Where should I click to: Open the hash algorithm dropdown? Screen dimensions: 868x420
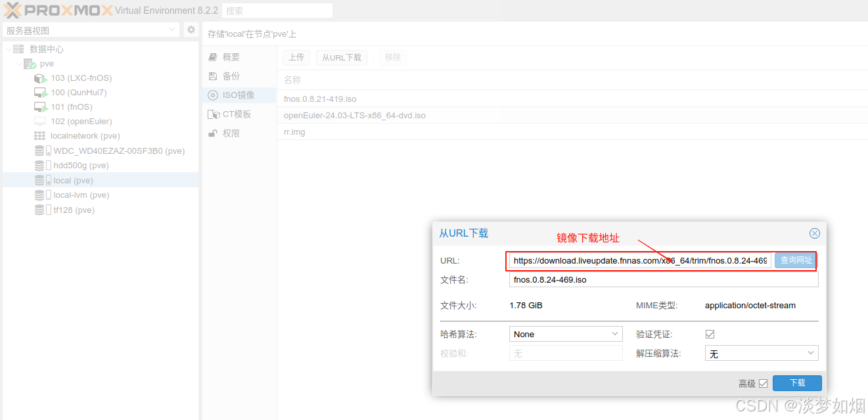click(x=616, y=334)
